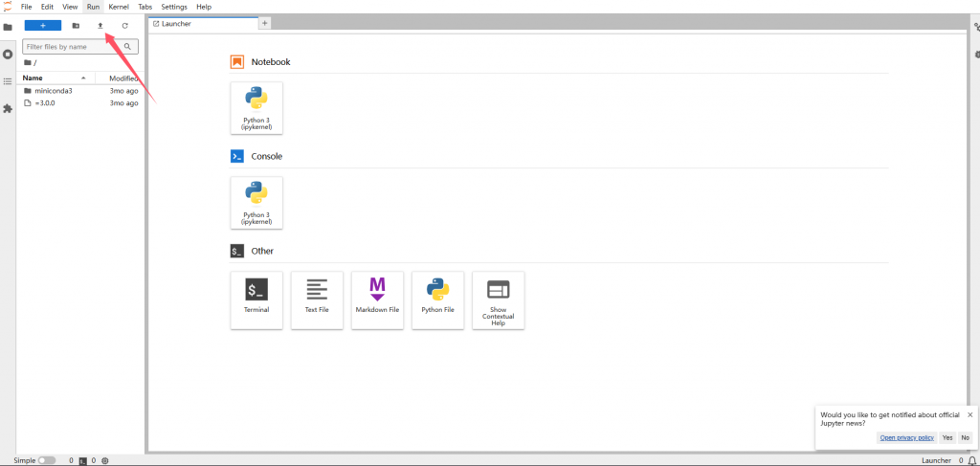Open Running Terminals and Kernels sidebar
980x466 pixels.
point(8,55)
